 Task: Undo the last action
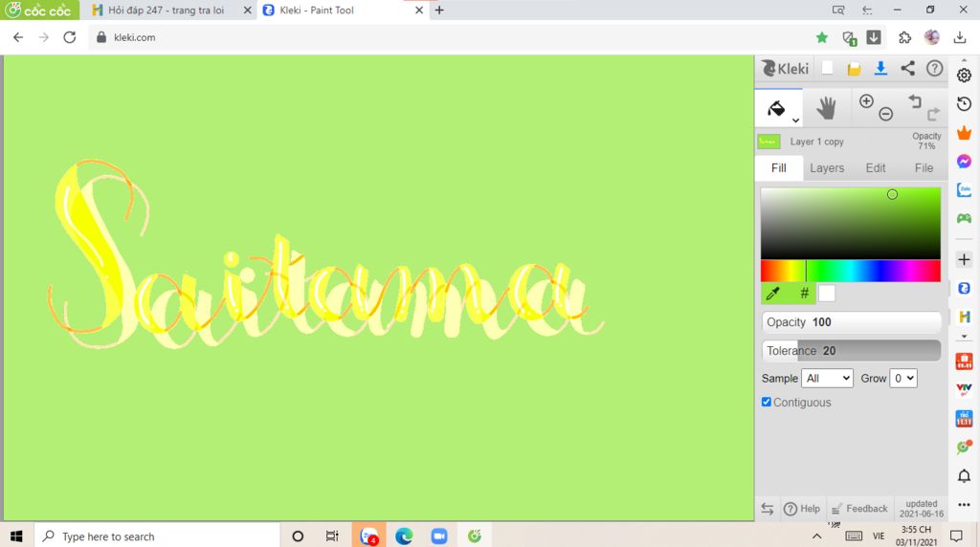[915, 101]
